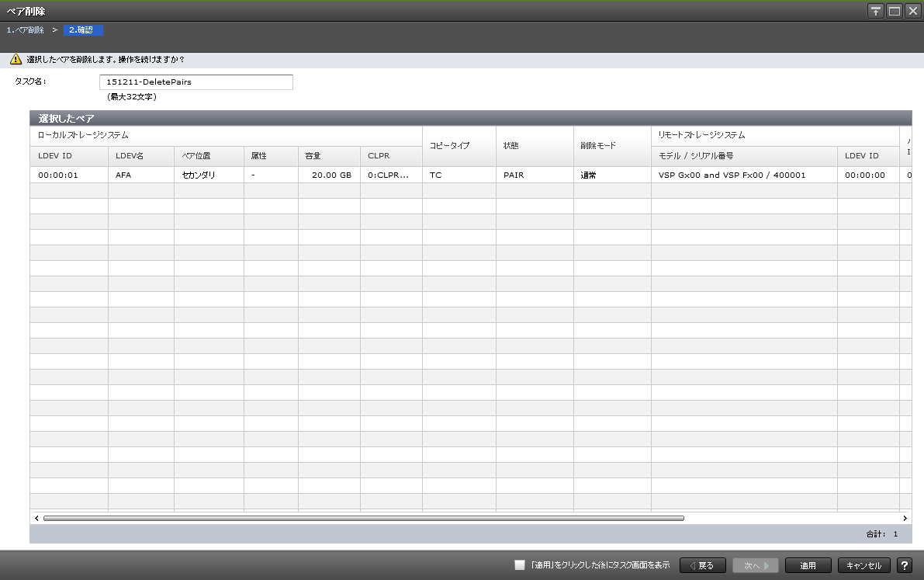Image resolution: width=924 pixels, height=580 pixels.
Task: Select the 00:00:01 LDEV ID cell
Action: pyautogui.click(x=69, y=175)
